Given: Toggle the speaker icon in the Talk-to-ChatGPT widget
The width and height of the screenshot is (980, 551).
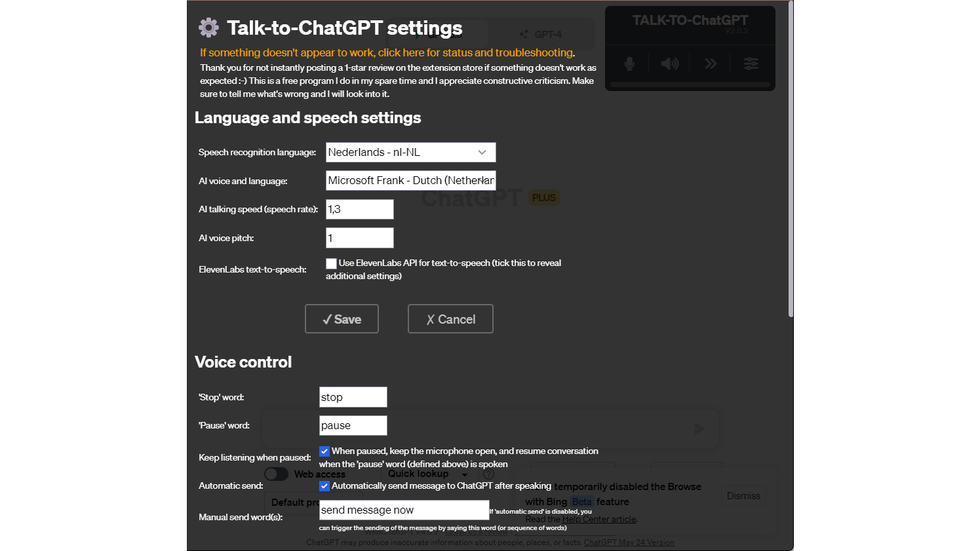Looking at the screenshot, I should 670,64.
